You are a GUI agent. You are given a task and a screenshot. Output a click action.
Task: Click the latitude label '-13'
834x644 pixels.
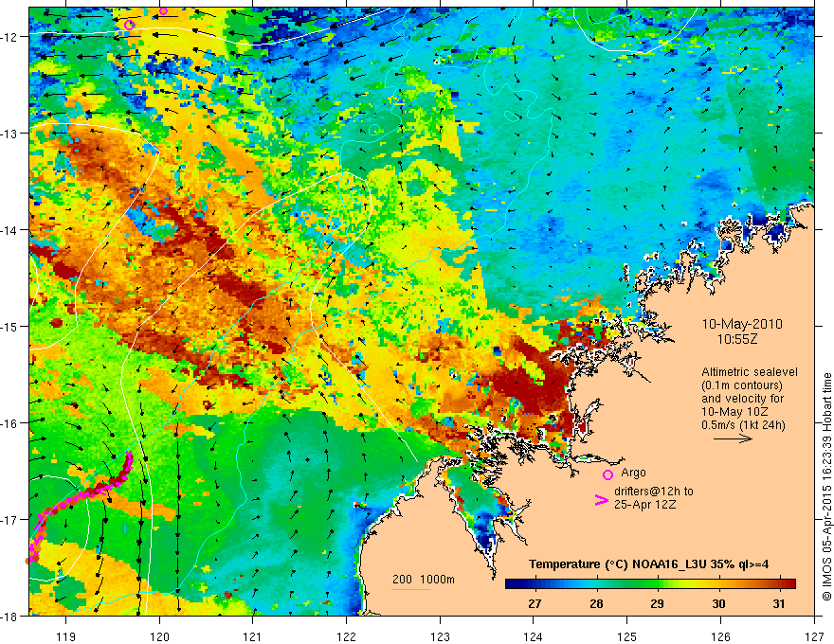pyautogui.click(x=10, y=134)
